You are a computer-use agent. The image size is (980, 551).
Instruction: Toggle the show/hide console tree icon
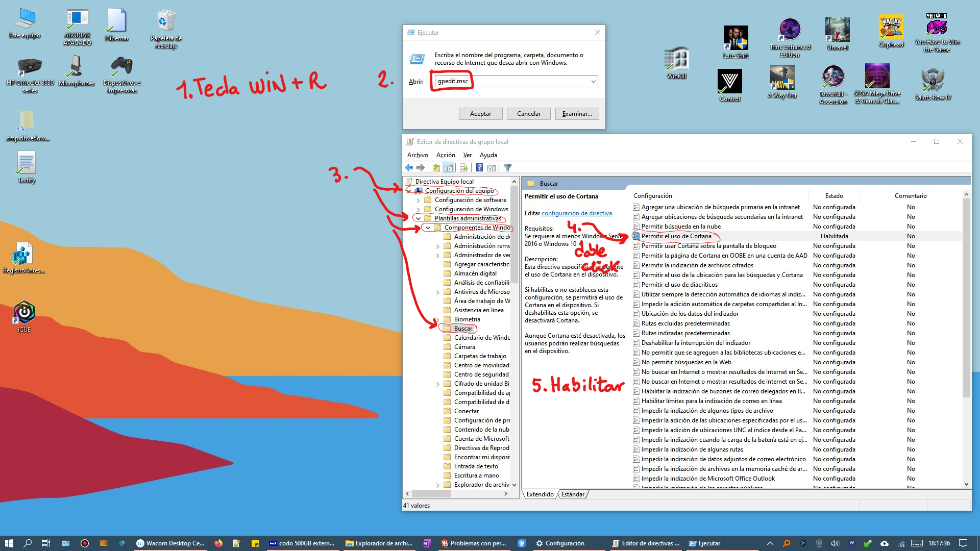[x=448, y=167]
